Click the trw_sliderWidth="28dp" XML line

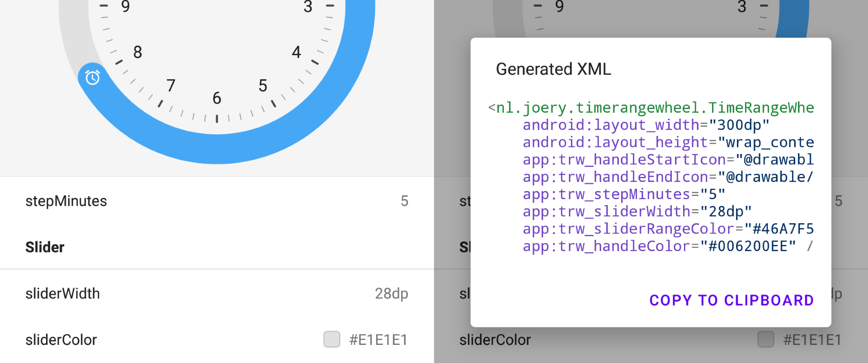coord(637,211)
